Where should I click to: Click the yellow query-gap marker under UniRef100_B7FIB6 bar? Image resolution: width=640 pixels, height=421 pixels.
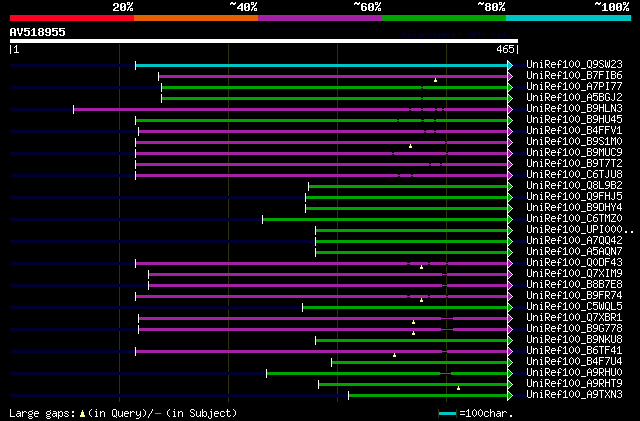436,80
